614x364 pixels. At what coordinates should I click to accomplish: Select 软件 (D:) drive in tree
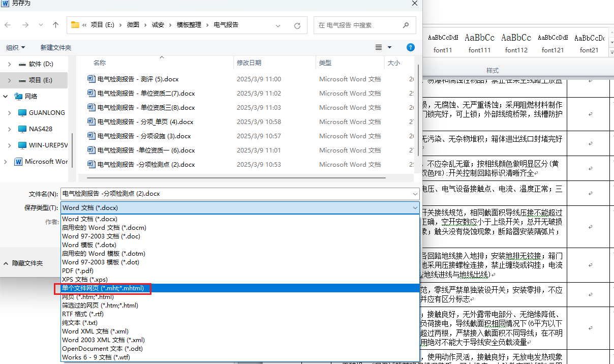(41, 64)
